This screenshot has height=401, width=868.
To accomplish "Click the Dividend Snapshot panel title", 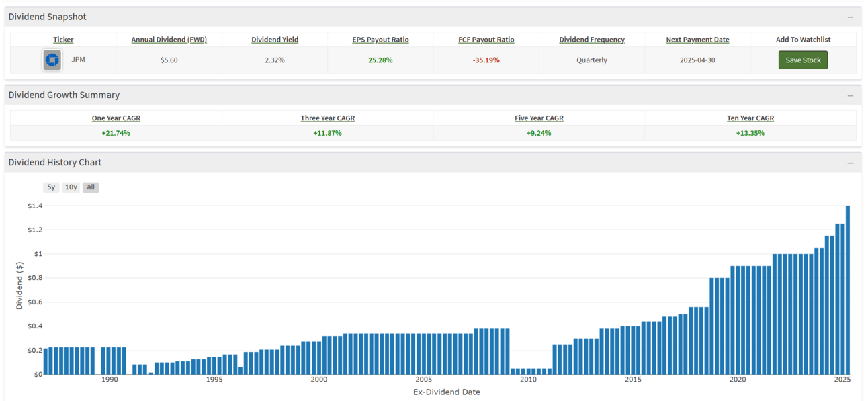I will [x=47, y=17].
